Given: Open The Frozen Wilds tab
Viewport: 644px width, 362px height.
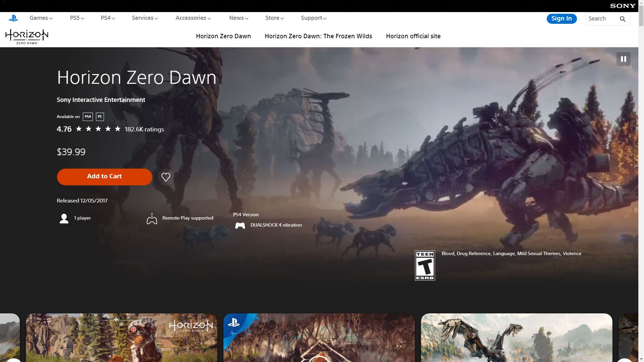Looking at the screenshot, I should (x=318, y=36).
